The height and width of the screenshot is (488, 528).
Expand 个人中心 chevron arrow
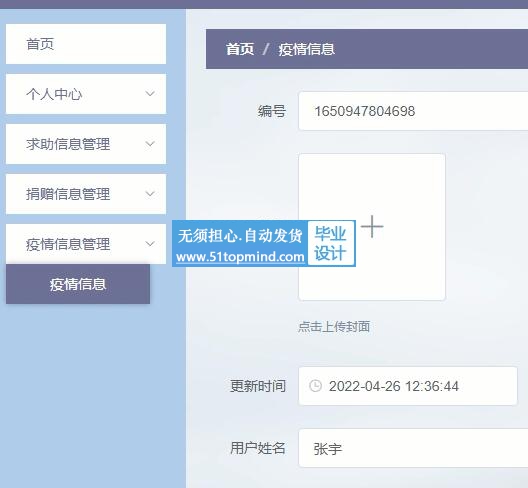coord(150,94)
